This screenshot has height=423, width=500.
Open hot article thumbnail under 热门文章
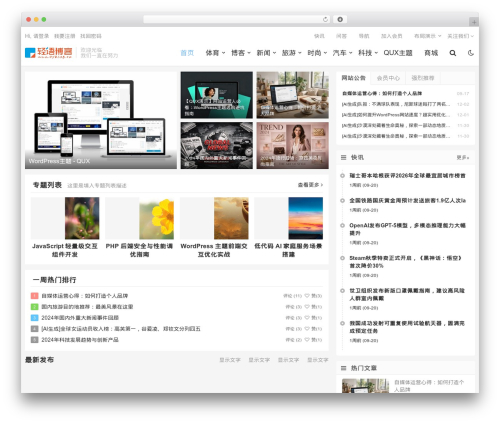365,386
